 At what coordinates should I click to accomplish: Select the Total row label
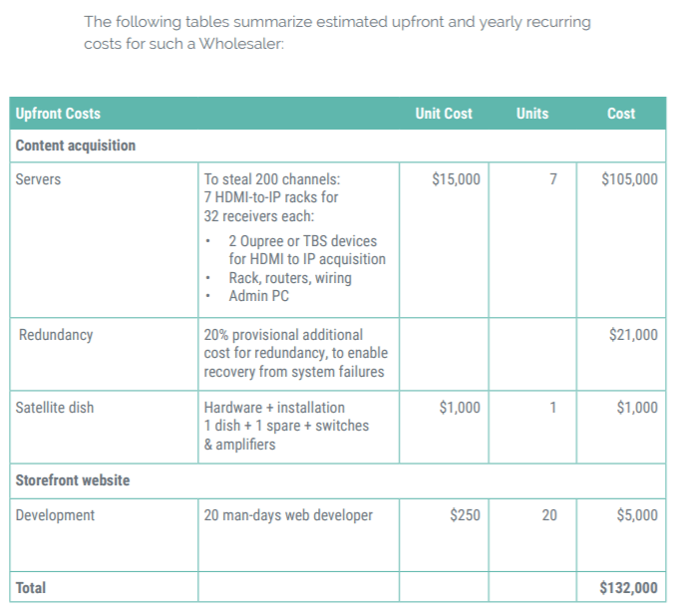coord(30,588)
